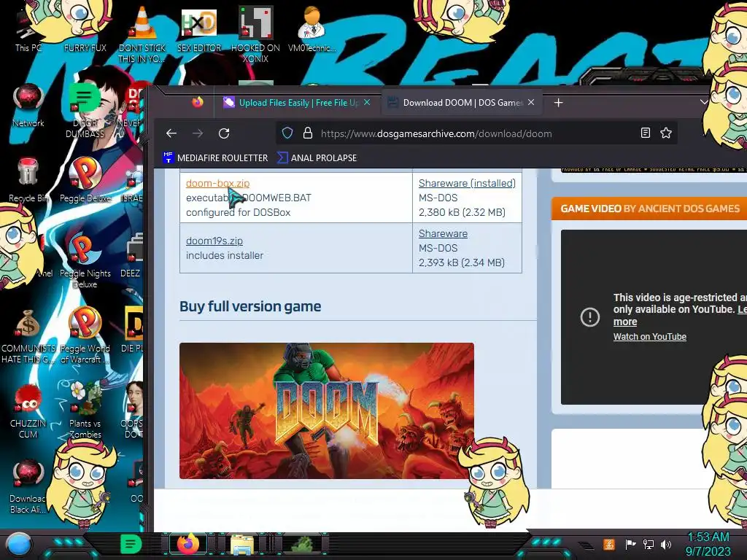Switch to Firefox on the taskbar
Screen dimensions: 747x560
[x=189, y=544]
